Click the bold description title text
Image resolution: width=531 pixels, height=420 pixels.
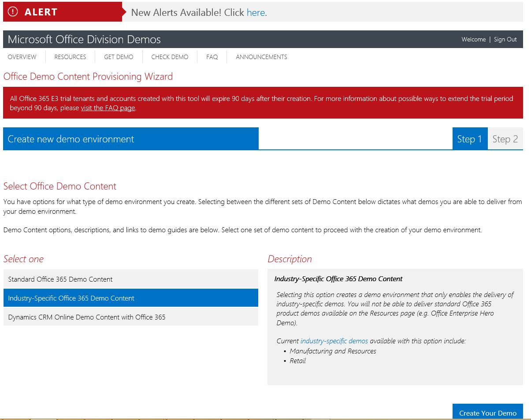point(338,279)
